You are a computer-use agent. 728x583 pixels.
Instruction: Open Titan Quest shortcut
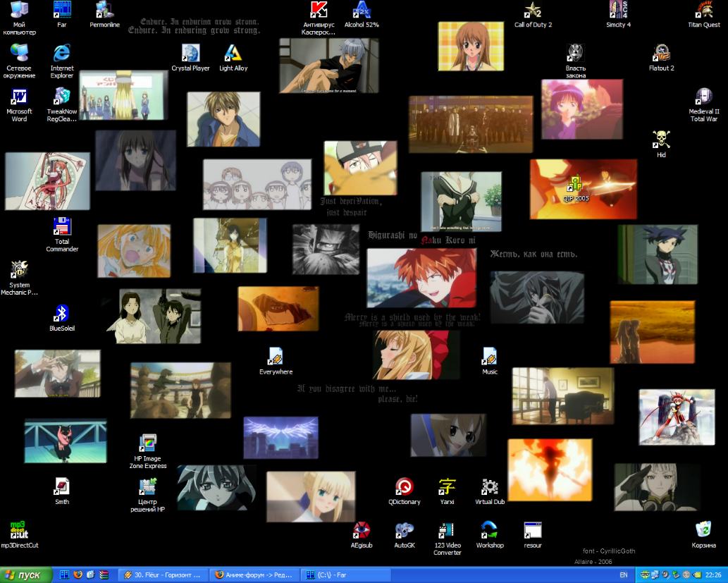[x=704, y=15]
